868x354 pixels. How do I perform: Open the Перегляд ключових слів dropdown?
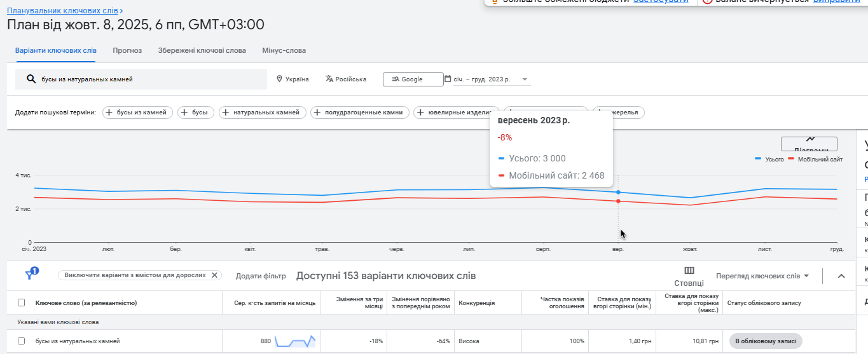762,276
